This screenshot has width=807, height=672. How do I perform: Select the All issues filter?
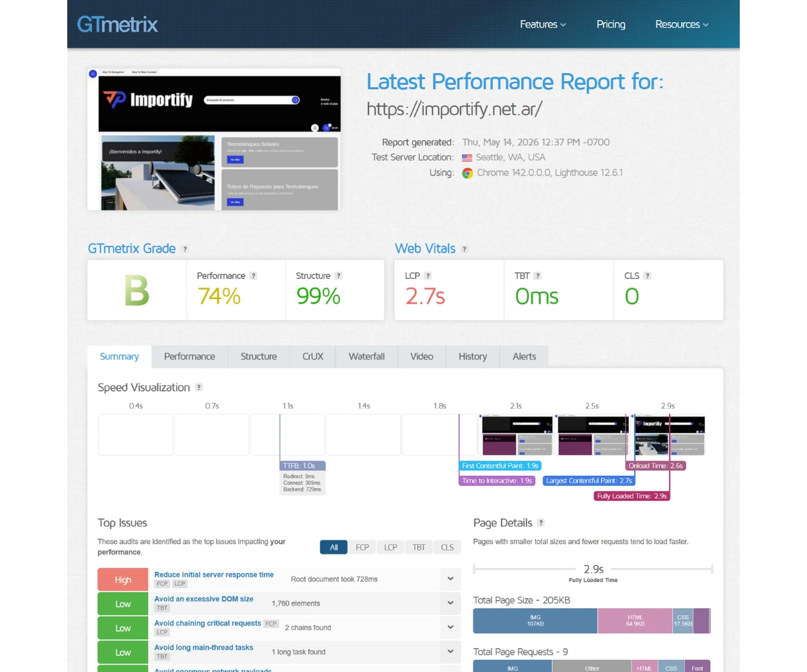334,547
